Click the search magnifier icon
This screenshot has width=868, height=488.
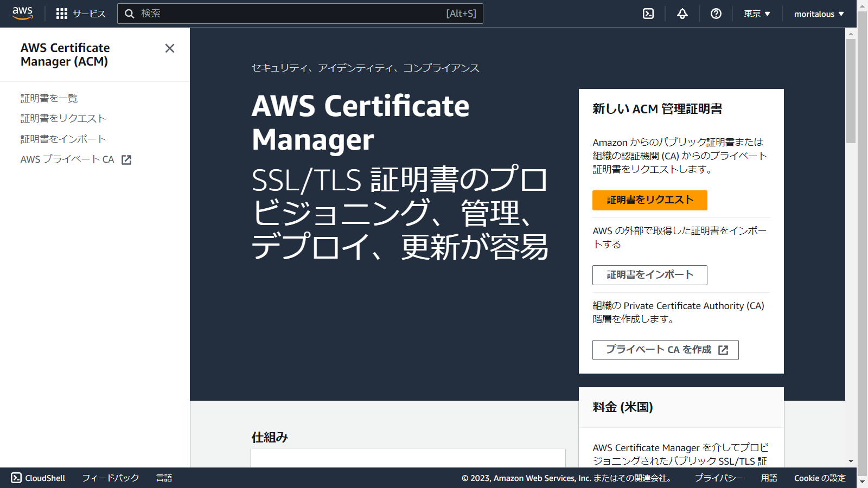(129, 14)
